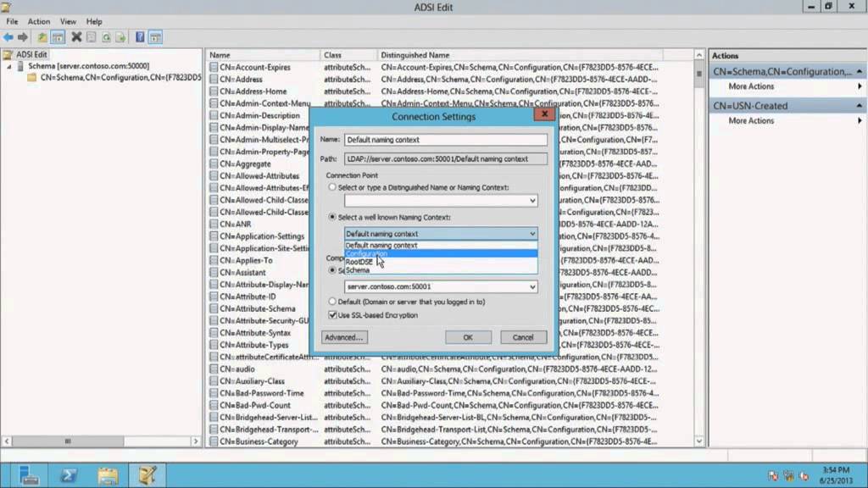The width and height of the screenshot is (868, 488).
Task: Open Server Manager from the taskbar
Action: pyautogui.click(x=28, y=475)
